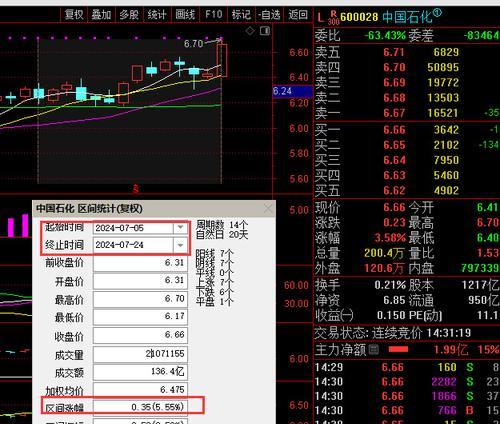Expand the 起始时间 date dropdown
The height and width of the screenshot is (424, 500).
point(180,228)
